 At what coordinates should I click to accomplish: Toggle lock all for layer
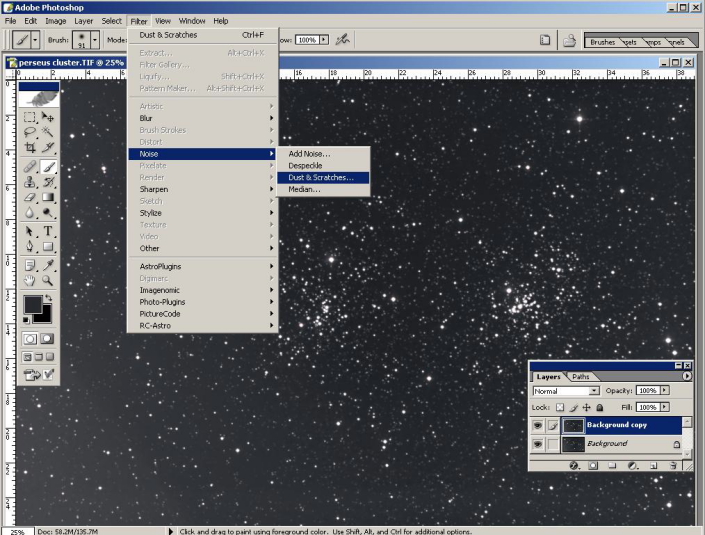599,407
